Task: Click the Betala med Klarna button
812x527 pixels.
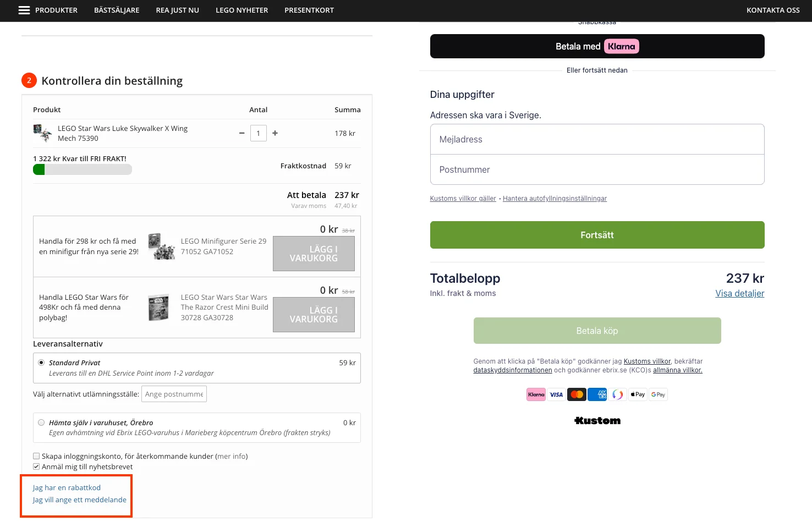Action: pyautogui.click(x=597, y=46)
